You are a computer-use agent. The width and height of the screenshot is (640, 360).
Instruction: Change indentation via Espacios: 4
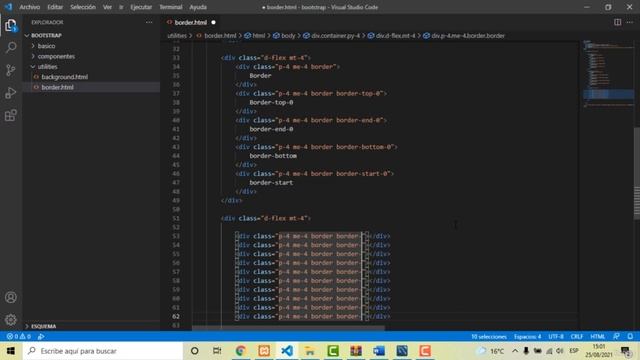527,336
